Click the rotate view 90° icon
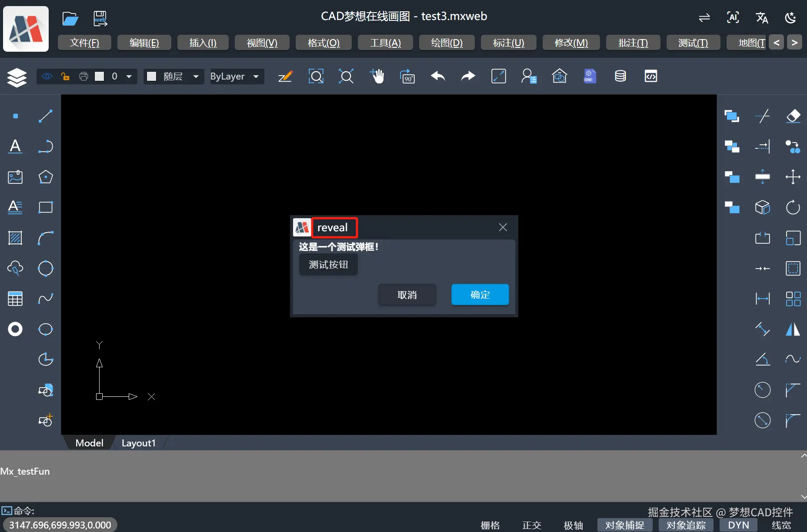This screenshot has height=532, width=807. tap(407, 76)
